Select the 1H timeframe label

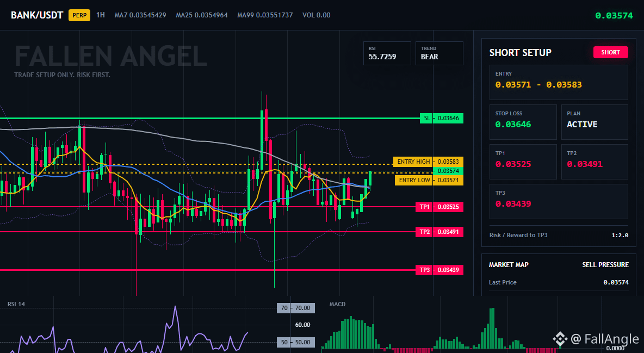(x=101, y=15)
